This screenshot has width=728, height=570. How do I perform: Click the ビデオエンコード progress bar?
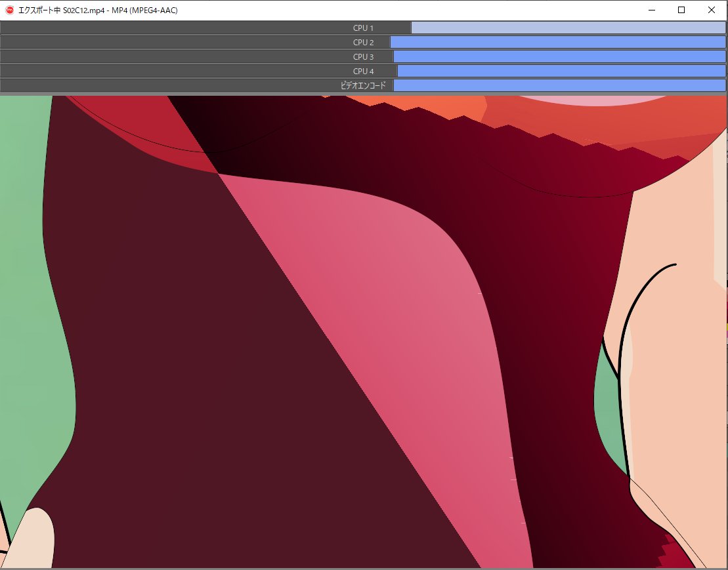(x=363, y=85)
